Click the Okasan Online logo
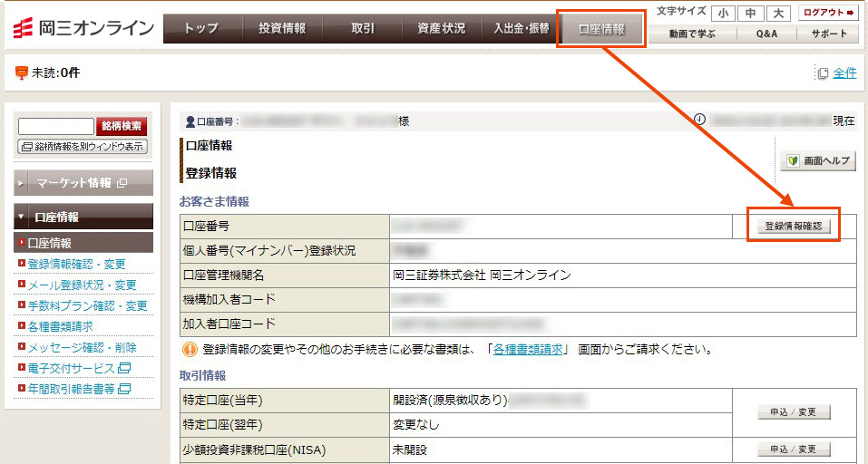868x464 pixels. (x=83, y=28)
